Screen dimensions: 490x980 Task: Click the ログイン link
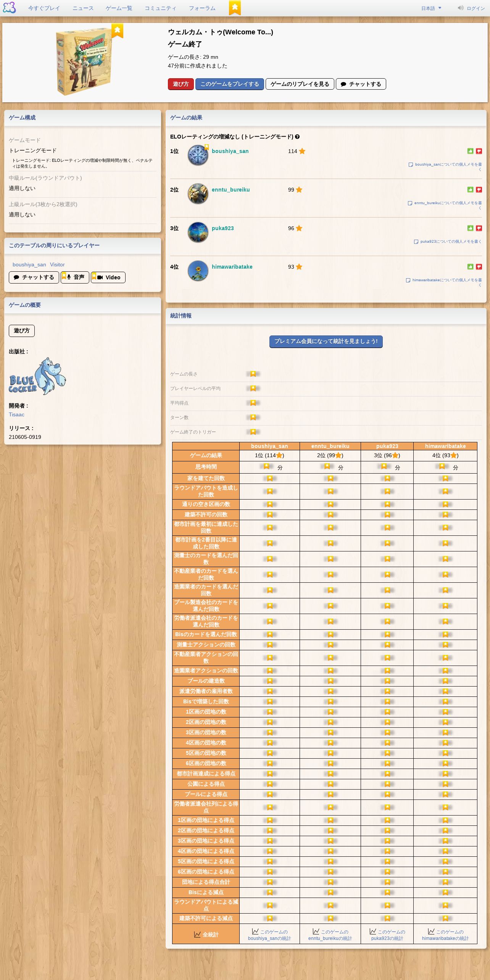tap(475, 8)
